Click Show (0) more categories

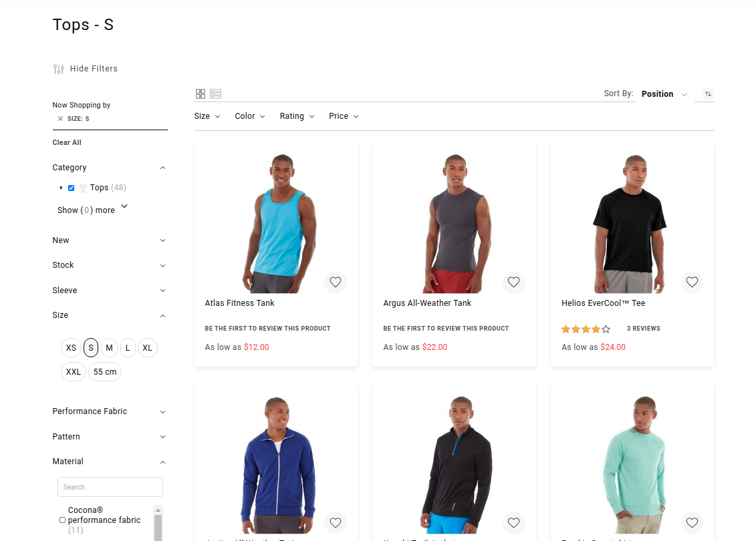(x=92, y=210)
